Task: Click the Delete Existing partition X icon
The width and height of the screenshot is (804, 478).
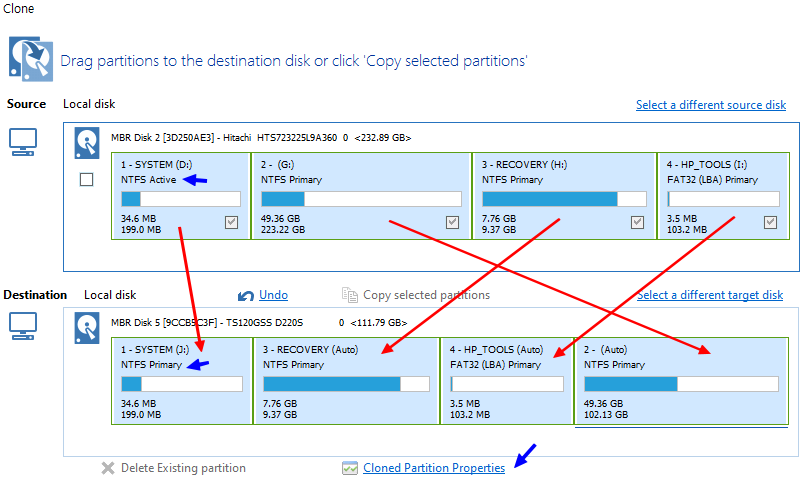Action: click(x=108, y=468)
